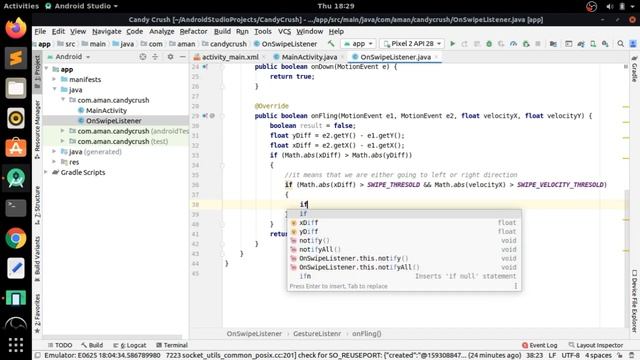Hide the Project panel with minus icon
Image resolution: width=640 pixels, height=360 pixels.
182,57
